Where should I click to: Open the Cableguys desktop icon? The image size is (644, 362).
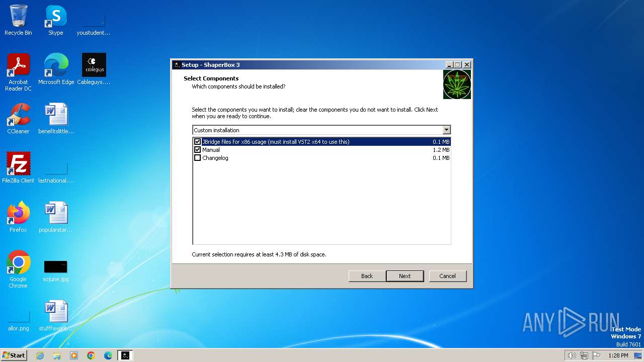tap(94, 69)
